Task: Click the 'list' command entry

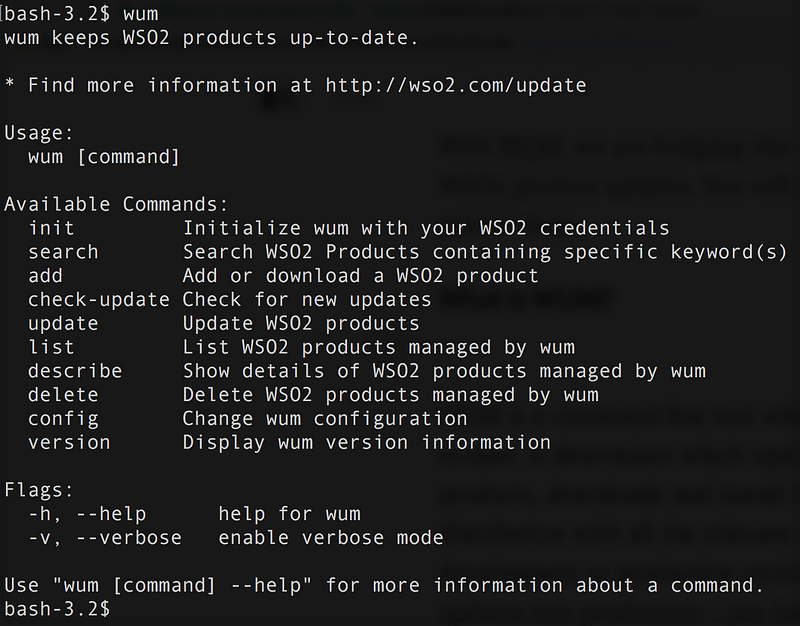Action: tap(51, 347)
